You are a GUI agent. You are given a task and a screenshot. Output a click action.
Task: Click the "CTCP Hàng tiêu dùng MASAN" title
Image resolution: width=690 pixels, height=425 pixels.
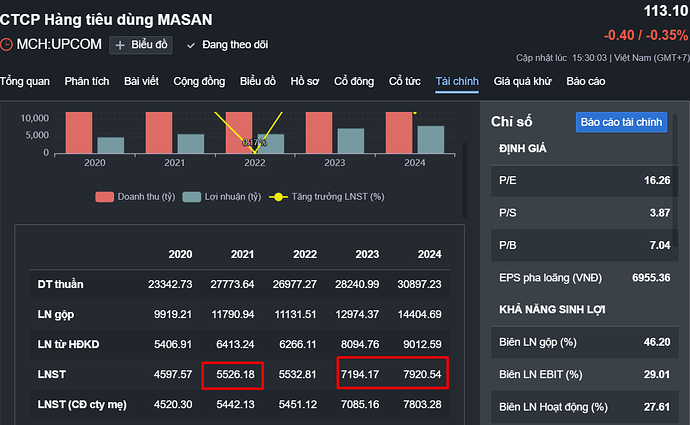(x=106, y=19)
